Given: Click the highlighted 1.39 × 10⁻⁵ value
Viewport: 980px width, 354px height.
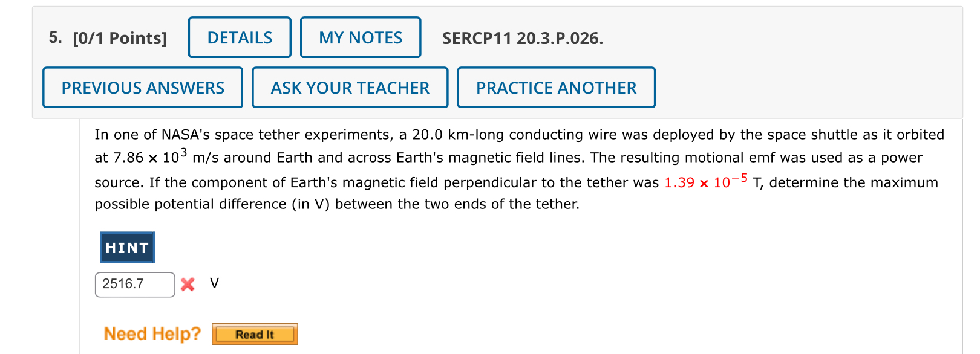Looking at the screenshot, I should (703, 181).
